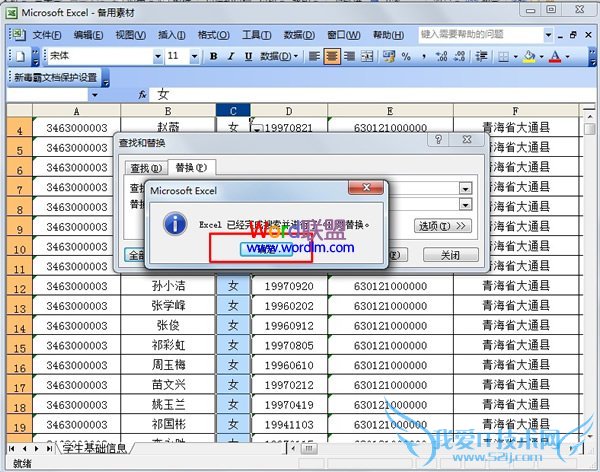Switch to the 替换(P) tab
Image resolution: width=600 pixels, height=472 pixels.
point(191,167)
